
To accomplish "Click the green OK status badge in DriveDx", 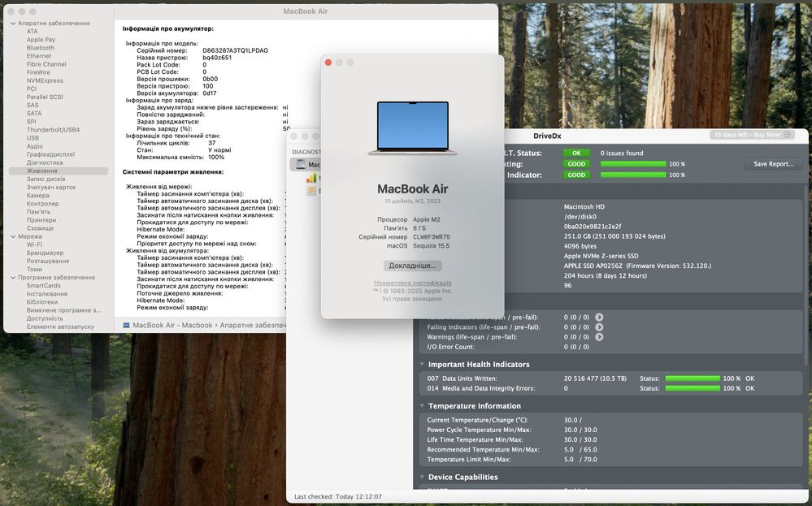I will [575, 154].
